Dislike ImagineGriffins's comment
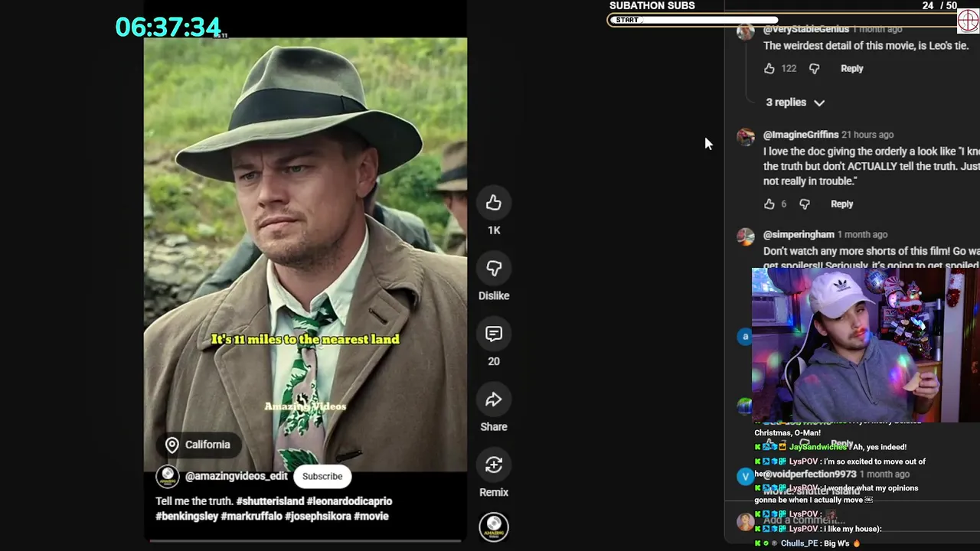Viewport: 980px width, 551px height. click(x=804, y=204)
